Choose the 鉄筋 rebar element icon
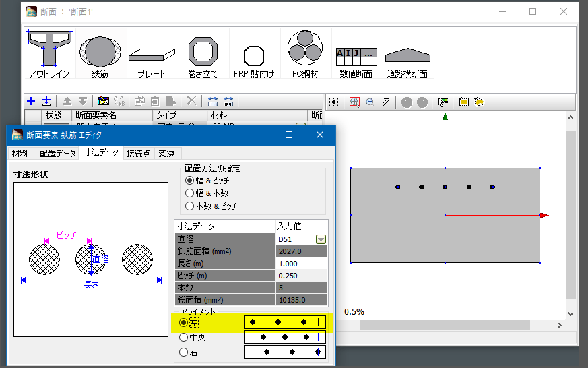This screenshot has height=368, width=588. click(x=100, y=54)
